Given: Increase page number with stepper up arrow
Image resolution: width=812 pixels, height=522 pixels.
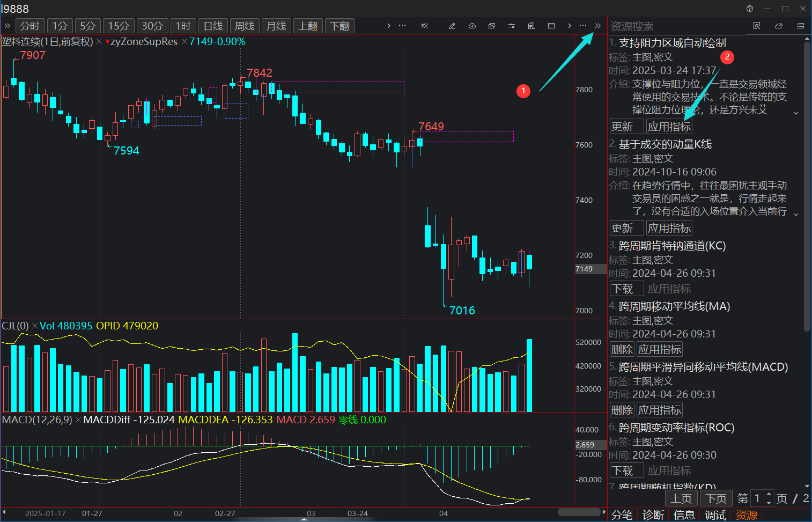Looking at the screenshot, I should [x=769, y=495].
